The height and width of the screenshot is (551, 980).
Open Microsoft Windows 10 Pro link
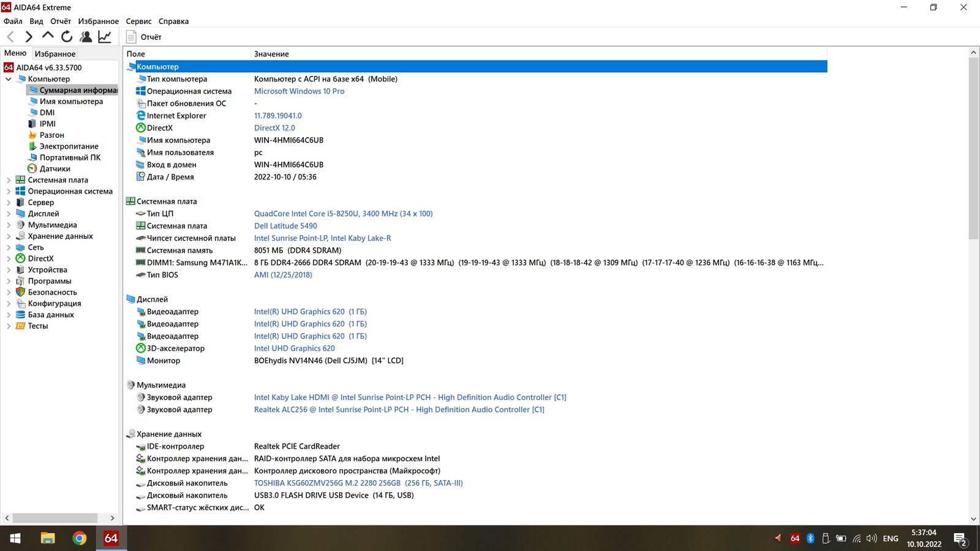[299, 91]
